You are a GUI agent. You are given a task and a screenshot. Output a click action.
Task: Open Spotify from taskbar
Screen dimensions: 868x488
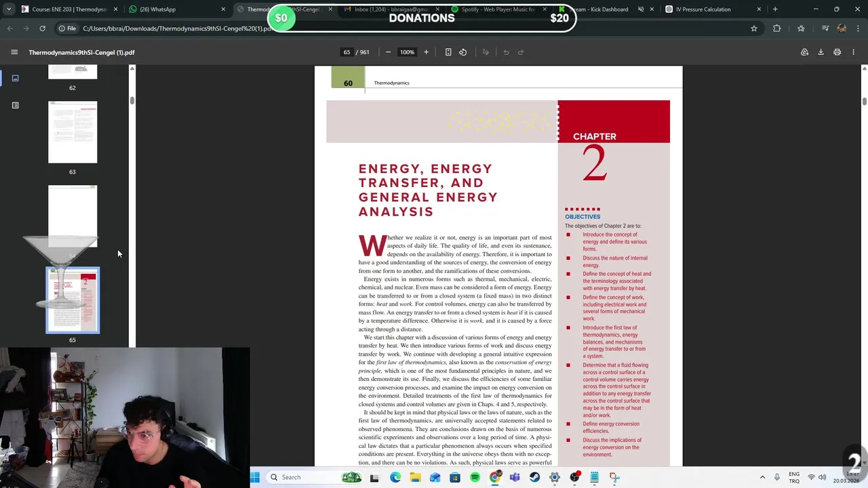pyautogui.click(x=475, y=477)
